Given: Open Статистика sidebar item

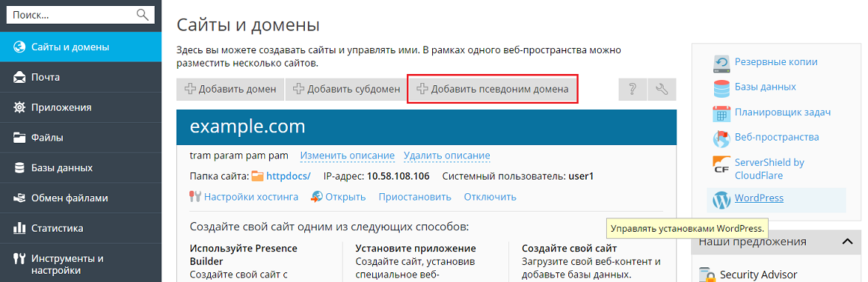Looking at the screenshot, I should 81,228.
